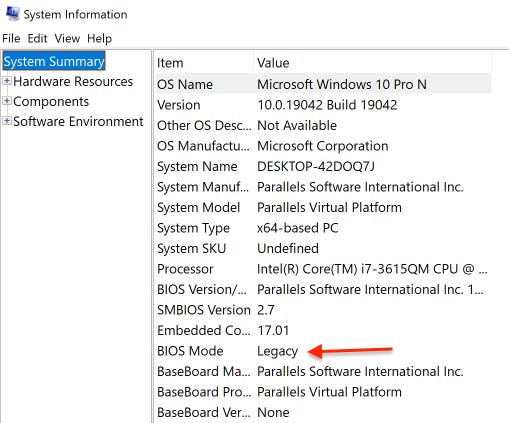Select the System Manuf... row label

[x=203, y=187]
